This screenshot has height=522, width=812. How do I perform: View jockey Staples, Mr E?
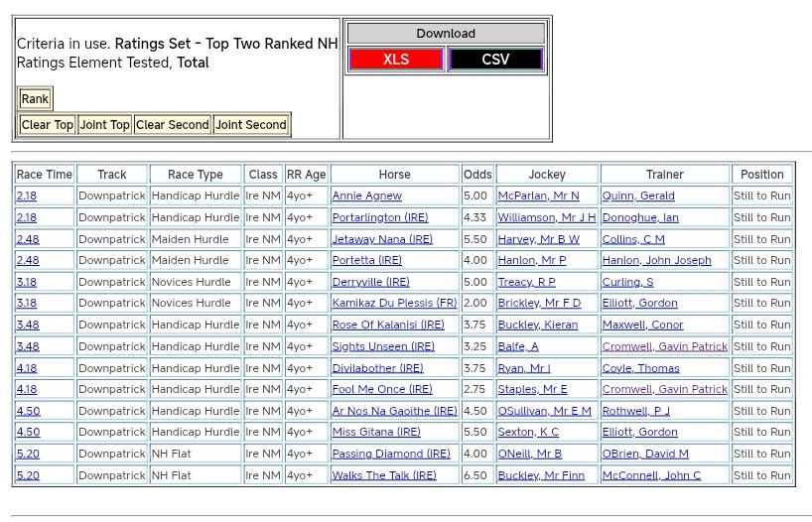[532, 390]
